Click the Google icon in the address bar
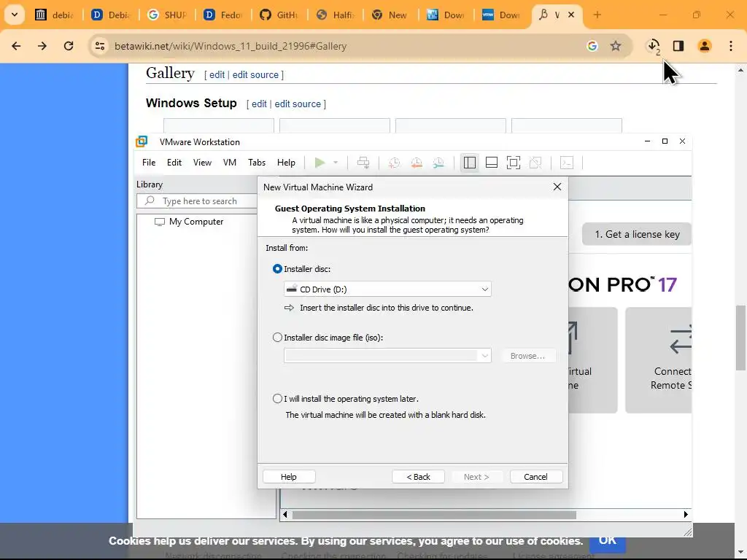 tap(592, 46)
